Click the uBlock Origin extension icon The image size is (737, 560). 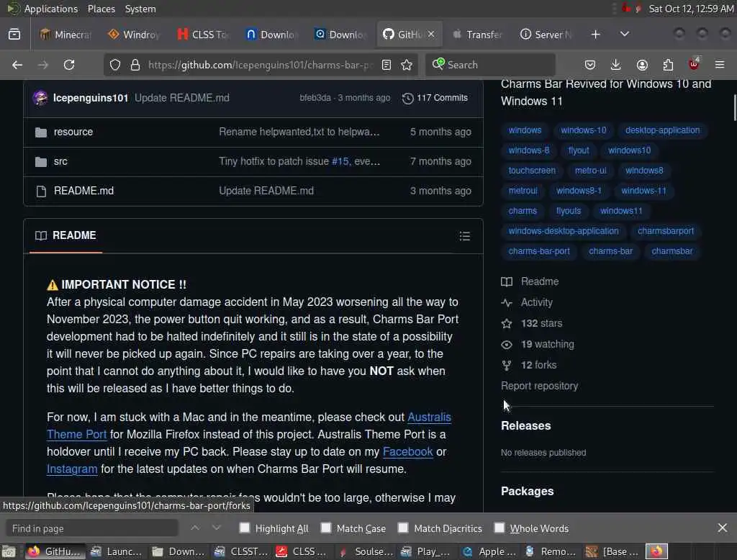694,64
